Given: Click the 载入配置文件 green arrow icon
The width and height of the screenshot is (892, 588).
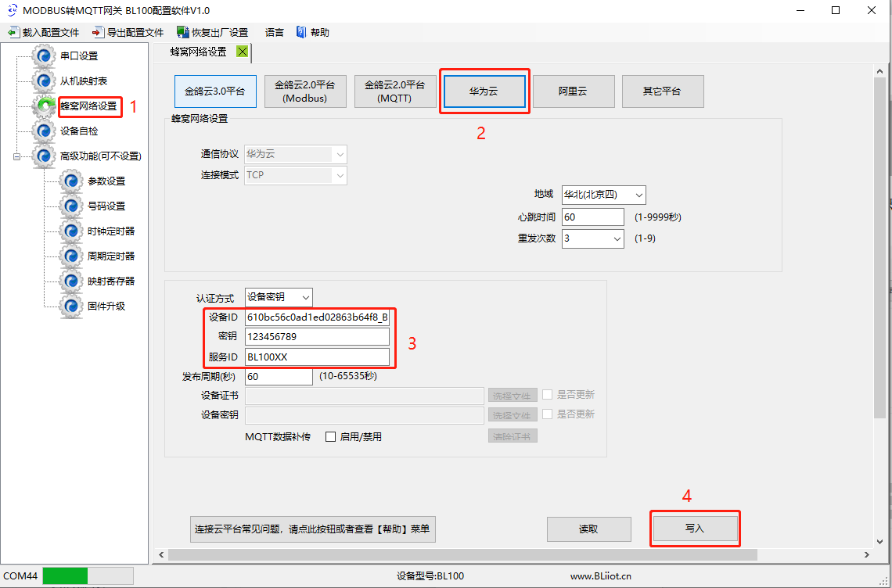Looking at the screenshot, I should coord(13,32).
